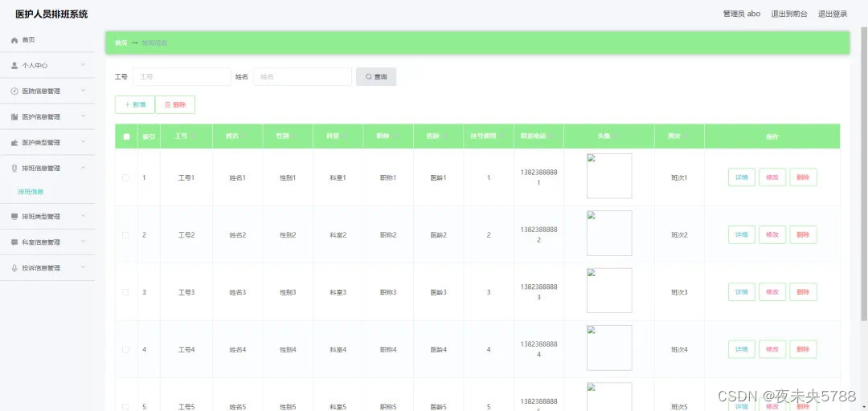Open 详情 for row 工号4

(x=741, y=350)
